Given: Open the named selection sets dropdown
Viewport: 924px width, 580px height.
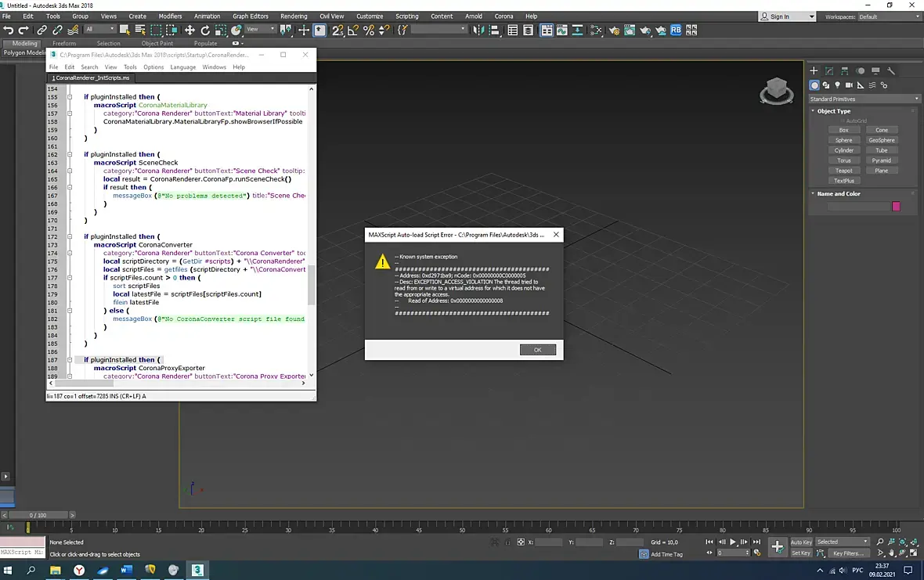Looking at the screenshot, I should coord(439,29).
